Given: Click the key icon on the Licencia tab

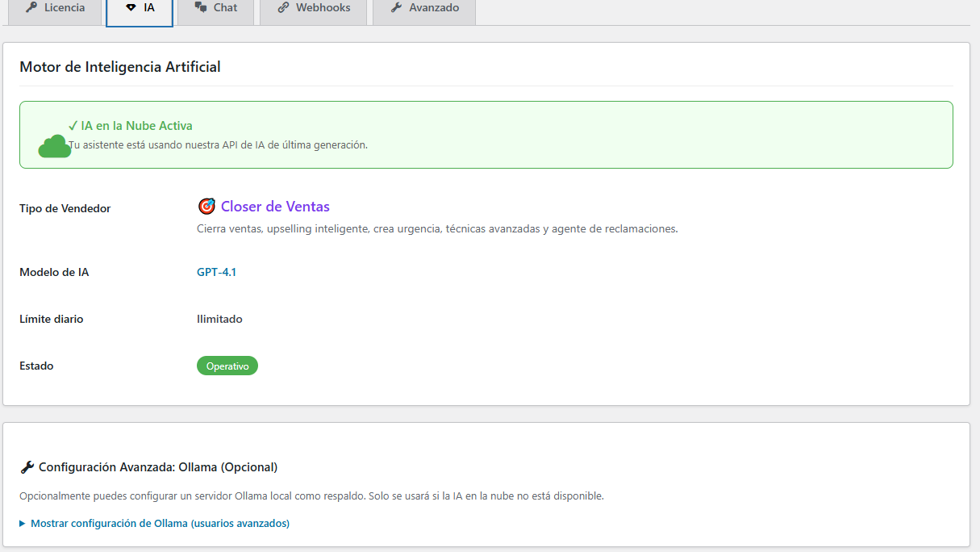Looking at the screenshot, I should coord(31,7).
